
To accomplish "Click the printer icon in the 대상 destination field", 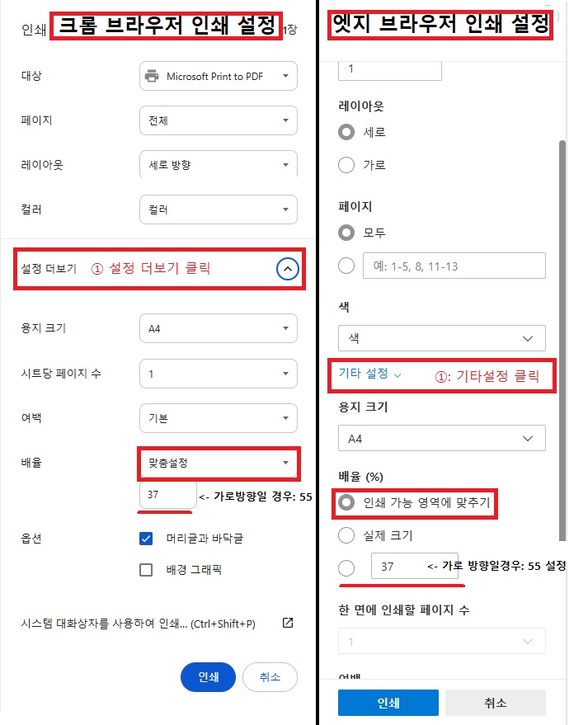I will click(x=152, y=76).
